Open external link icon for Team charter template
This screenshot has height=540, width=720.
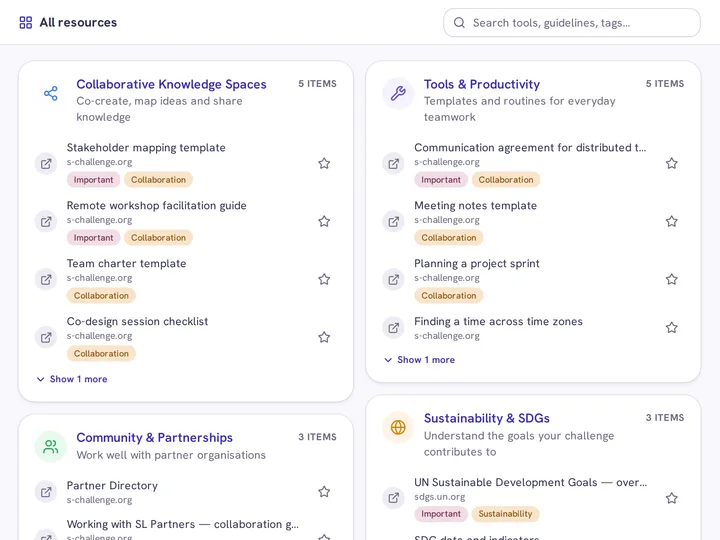[x=46, y=279]
